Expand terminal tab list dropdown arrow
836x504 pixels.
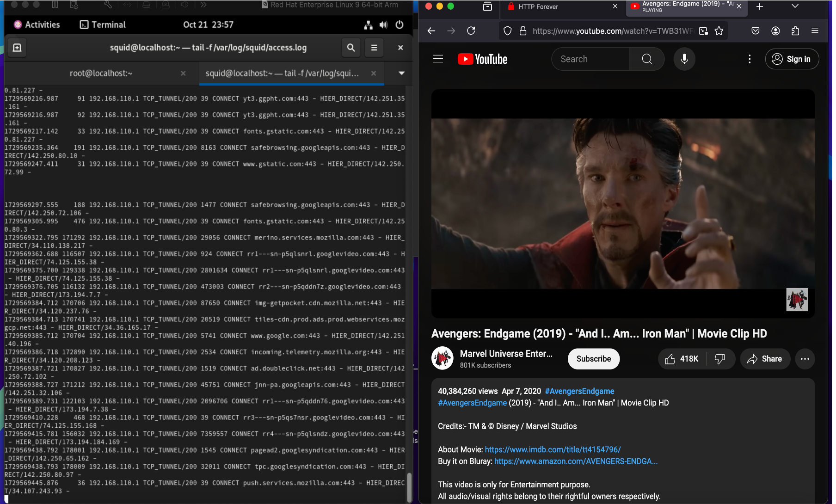point(401,74)
